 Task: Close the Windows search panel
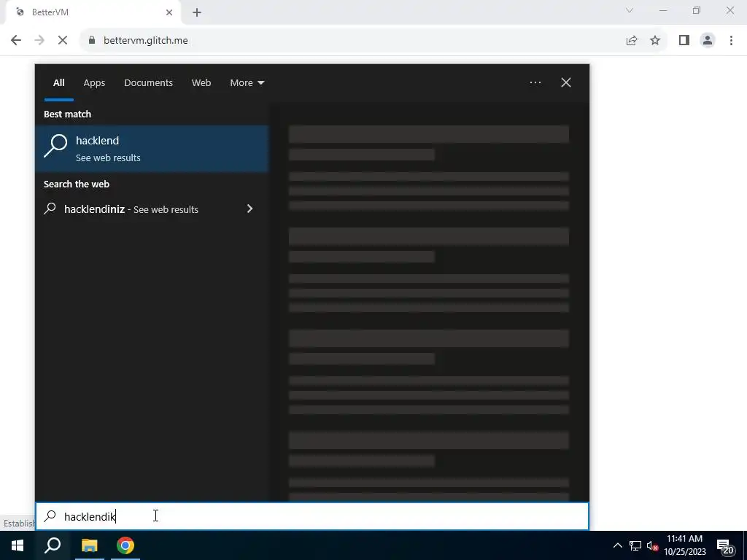point(566,83)
